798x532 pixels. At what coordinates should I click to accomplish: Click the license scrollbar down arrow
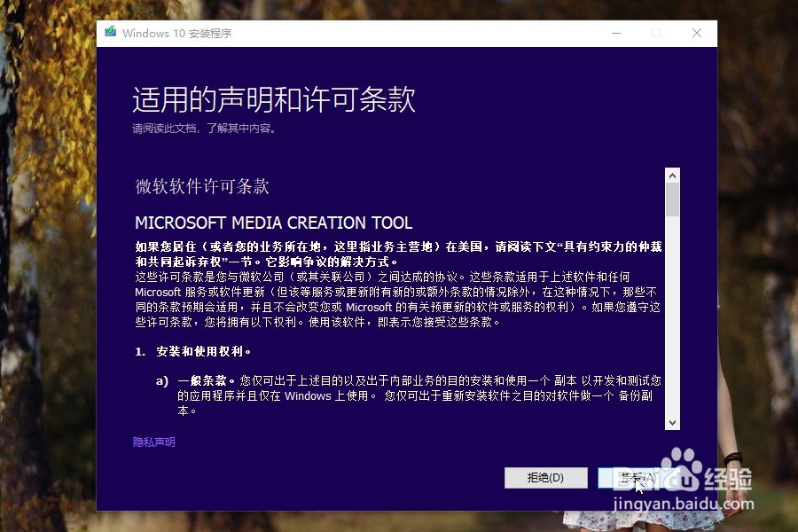672,423
